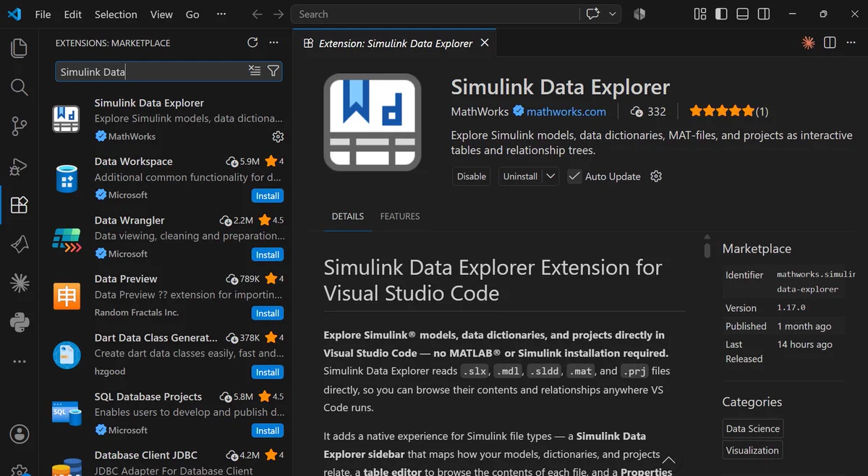This screenshot has width=868, height=476.
Task: Open the View menu
Action: click(x=161, y=14)
